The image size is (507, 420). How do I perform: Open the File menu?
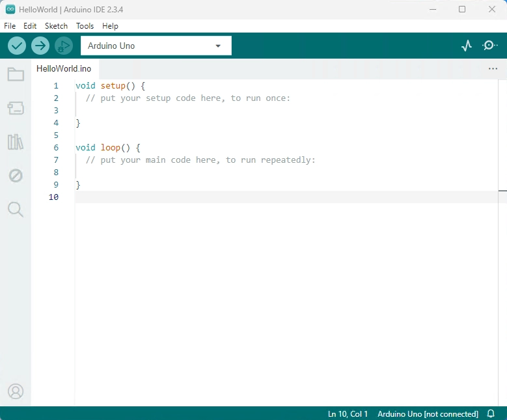pos(10,26)
